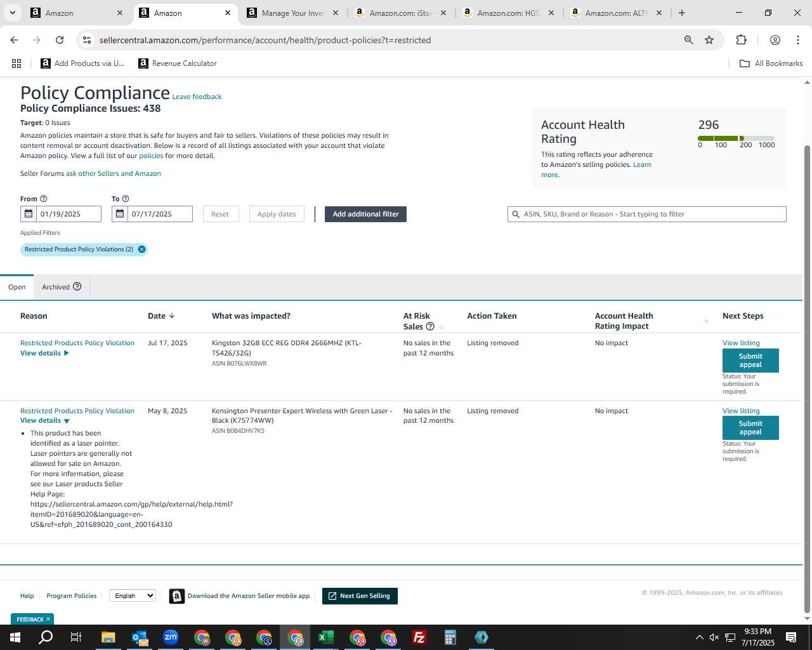Open the Extensions puzzle icon
The height and width of the screenshot is (650, 812).
click(x=741, y=40)
